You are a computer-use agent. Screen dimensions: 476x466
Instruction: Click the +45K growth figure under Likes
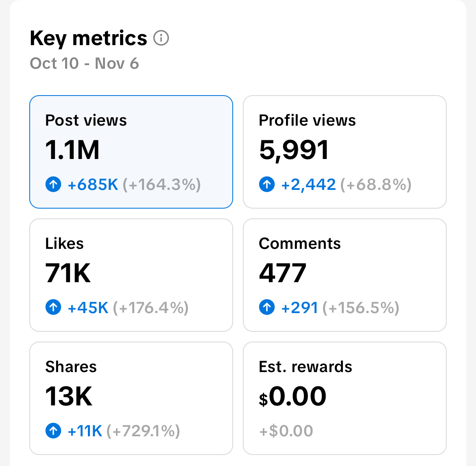pyautogui.click(x=87, y=307)
